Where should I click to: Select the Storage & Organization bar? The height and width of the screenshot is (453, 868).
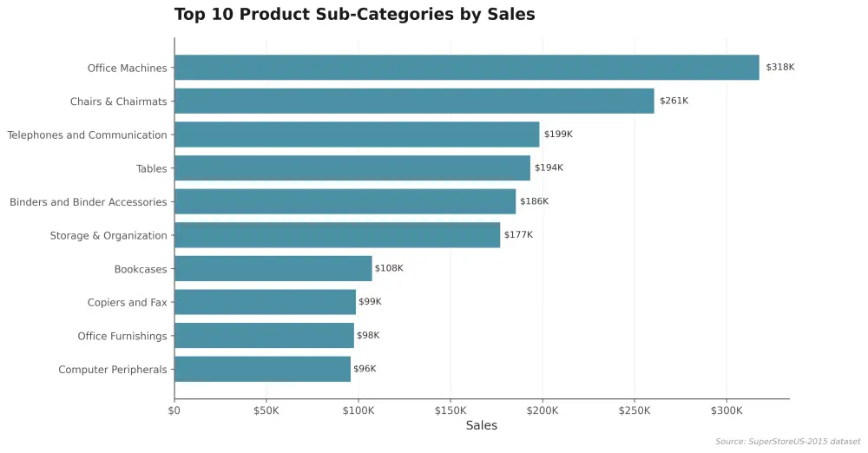tap(337, 235)
